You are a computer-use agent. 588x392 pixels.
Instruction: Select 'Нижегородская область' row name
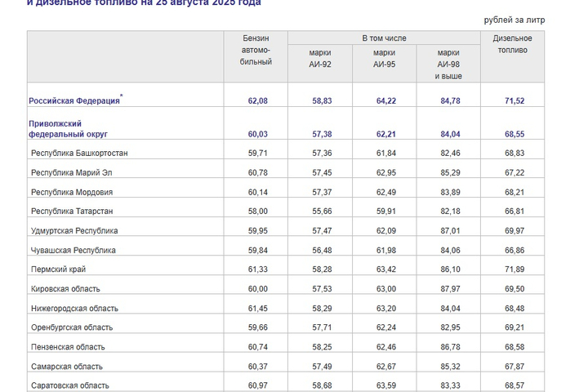tap(74, 309)
